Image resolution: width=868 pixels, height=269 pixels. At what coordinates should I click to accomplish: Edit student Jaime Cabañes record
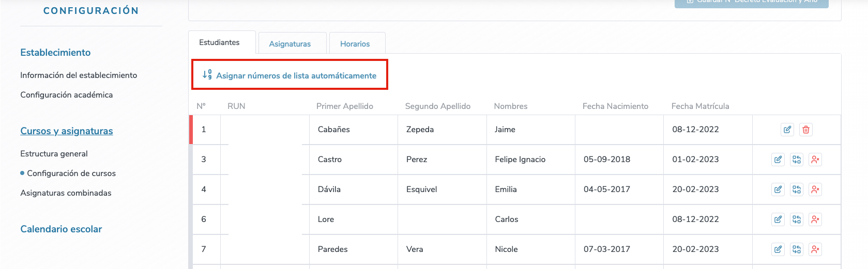pyautogui.click(x=787, y=130)
